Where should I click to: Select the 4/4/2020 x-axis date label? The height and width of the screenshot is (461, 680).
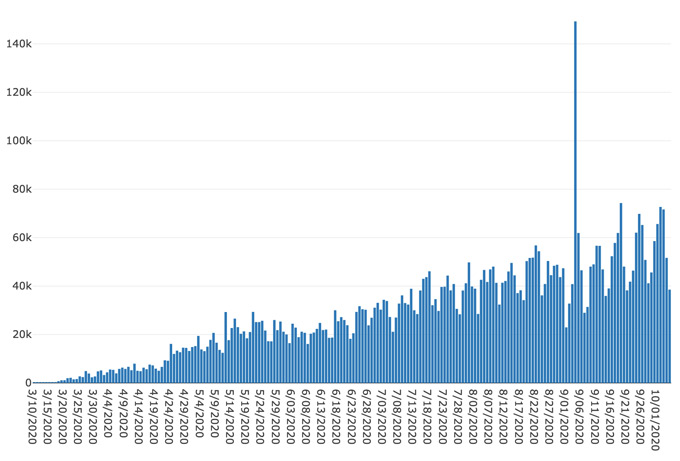point(108,413)
